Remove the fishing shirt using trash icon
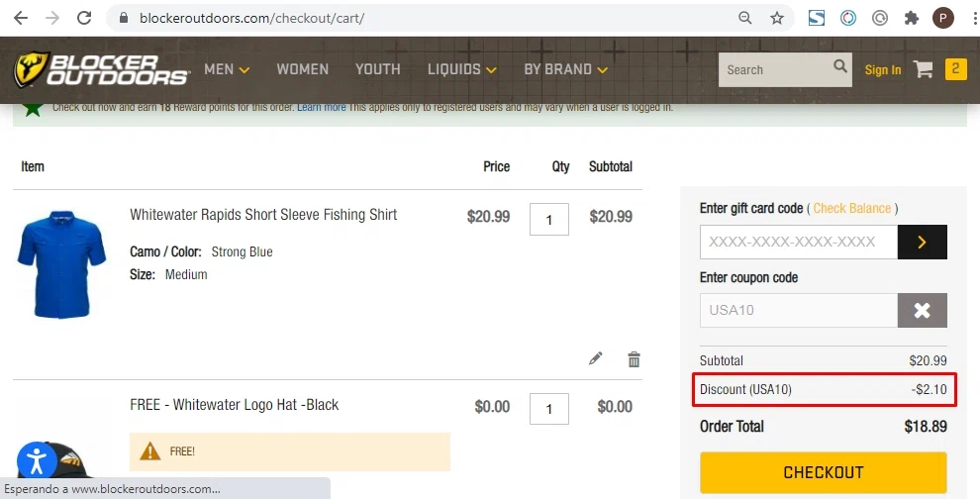Viewport: 980px width, 499px height. tap(635, 359)
